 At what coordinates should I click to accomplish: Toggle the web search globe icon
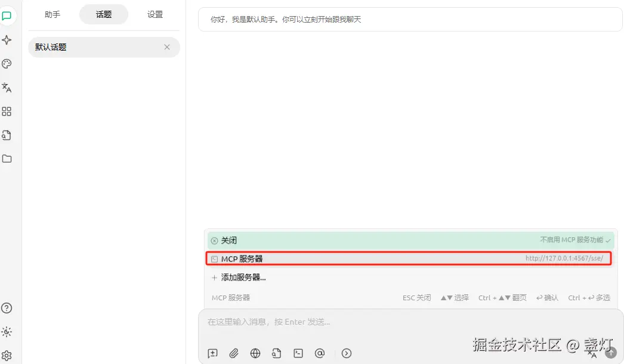(x=255, y=353)
